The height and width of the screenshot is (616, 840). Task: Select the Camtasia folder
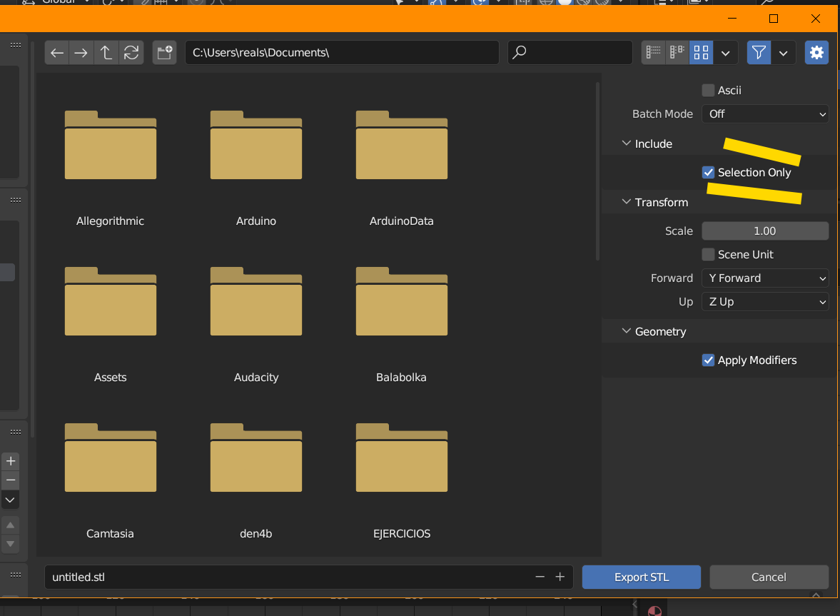pos(111,458)
